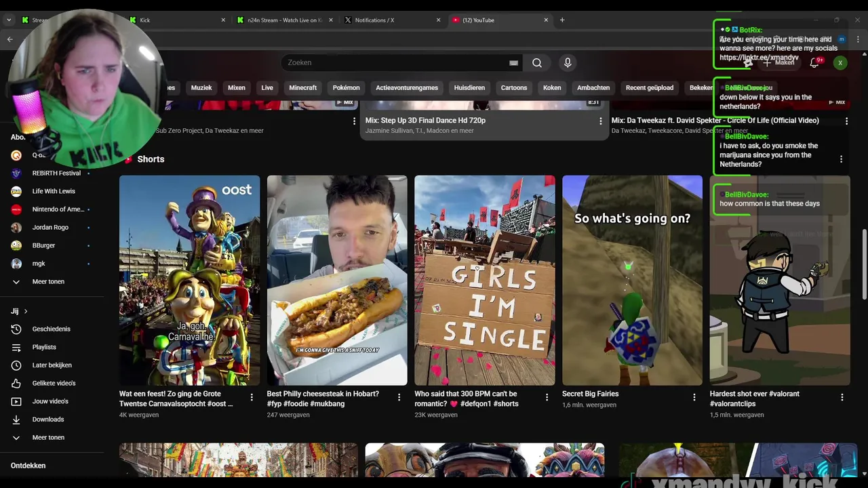This screenshot has width=868, height=488.
Task: Start voice search with microphone icon
Action: 568,63
